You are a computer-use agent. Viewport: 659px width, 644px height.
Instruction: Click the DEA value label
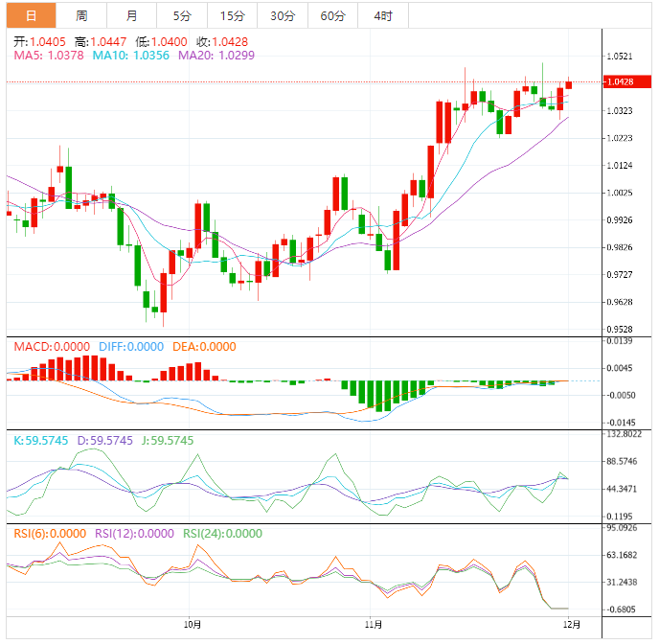pos(203,347)
